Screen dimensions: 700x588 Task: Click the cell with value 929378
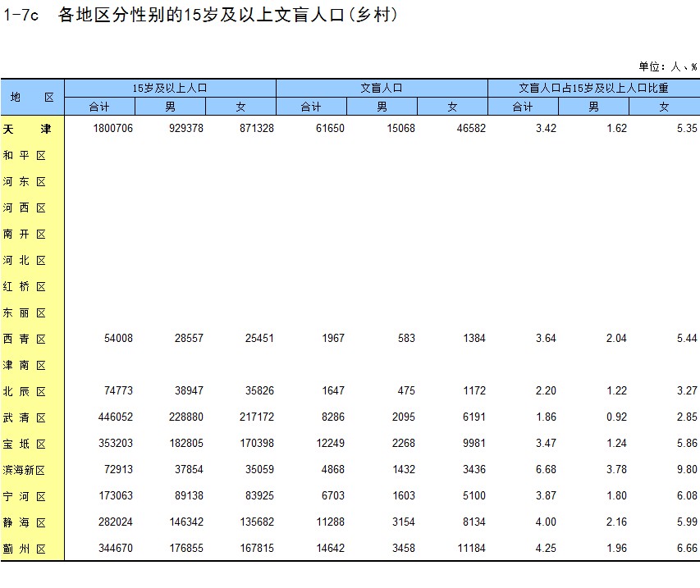186,129
